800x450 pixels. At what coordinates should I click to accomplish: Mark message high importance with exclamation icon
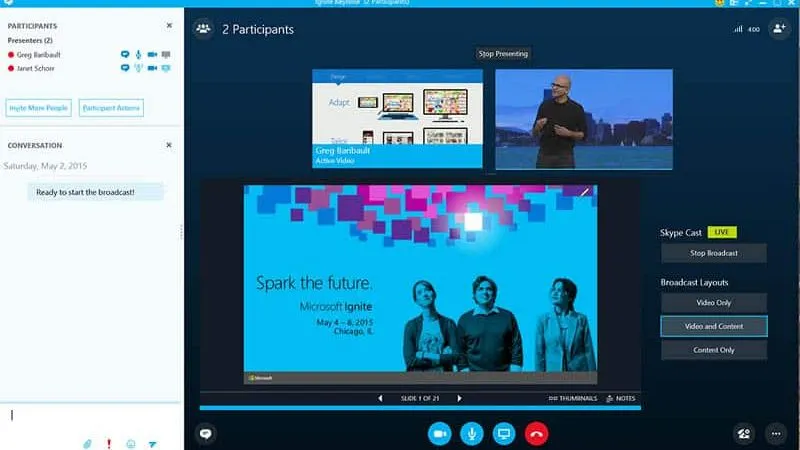point(109,444)
